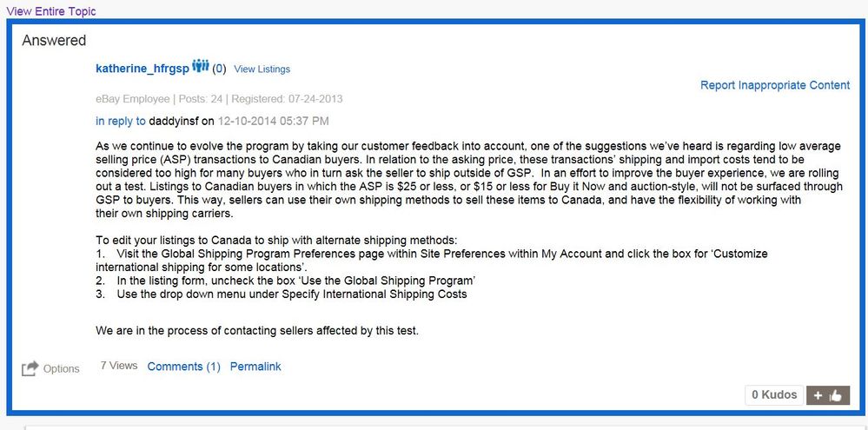Screen dimensions: 868x430
Task: Click the (0) feedback score link
Action: tap(219, 69)
